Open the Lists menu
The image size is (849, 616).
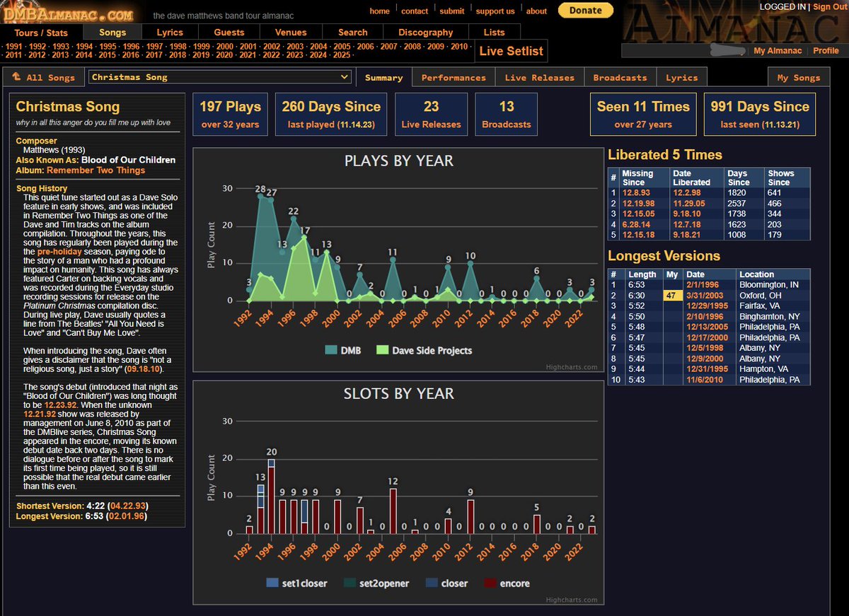tap(495, 33)
